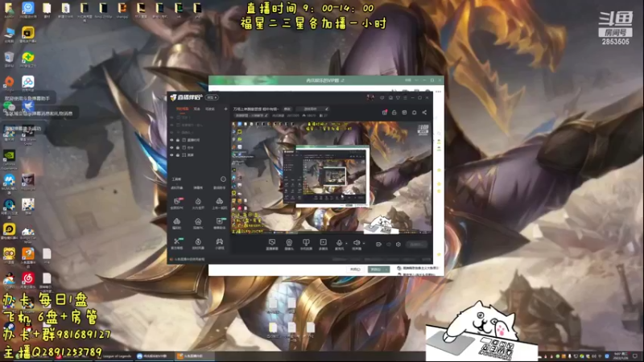
Task: Open the notice link at streaming app bottom left
Action: pos(188,259)
